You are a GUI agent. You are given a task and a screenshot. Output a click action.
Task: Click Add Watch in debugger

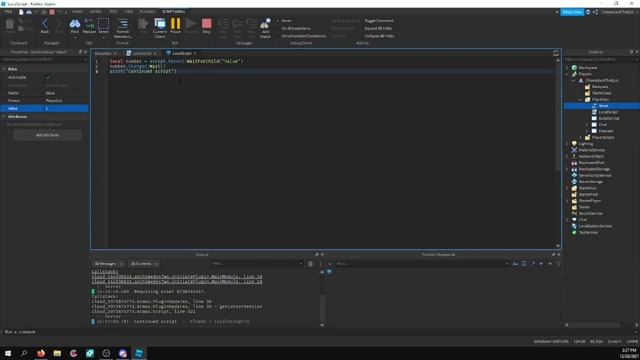point(265,28)
